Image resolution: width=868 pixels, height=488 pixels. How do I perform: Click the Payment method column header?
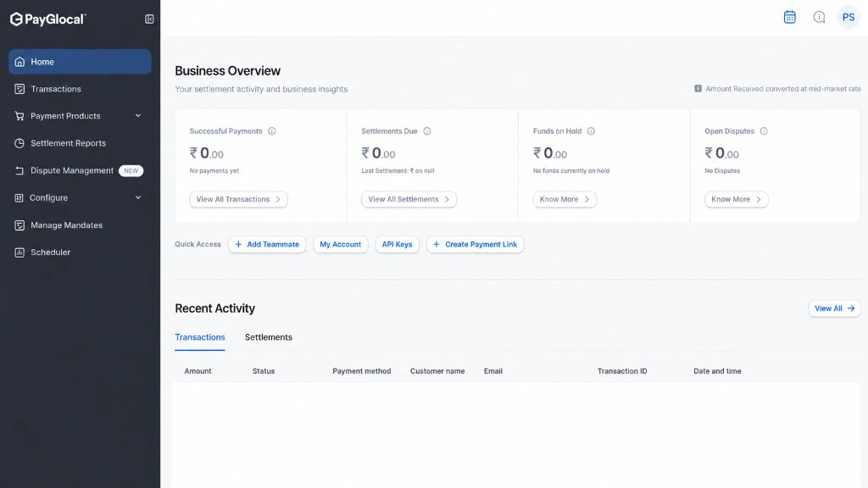tap(361, 371)
